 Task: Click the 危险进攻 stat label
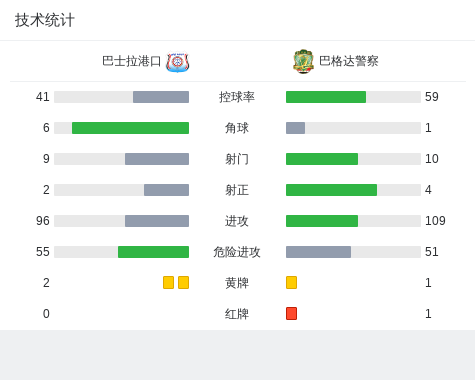coord(237,252)
